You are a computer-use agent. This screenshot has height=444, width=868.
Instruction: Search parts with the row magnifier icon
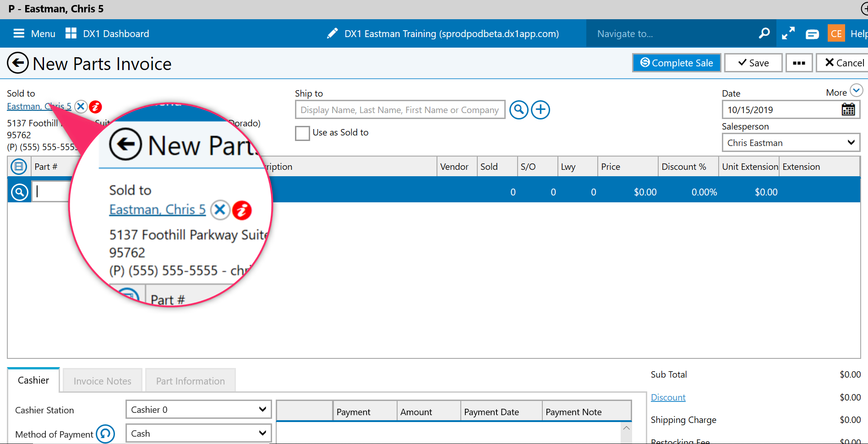click(19, 192)
